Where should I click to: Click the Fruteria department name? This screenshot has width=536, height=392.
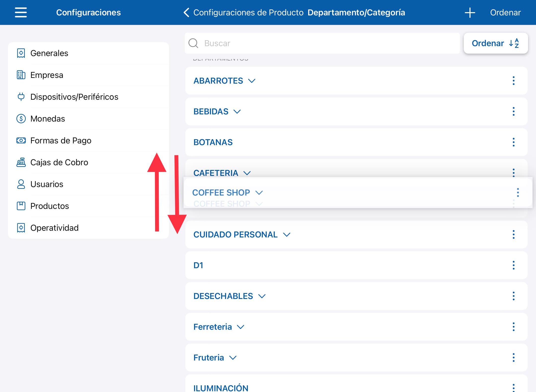209,358
